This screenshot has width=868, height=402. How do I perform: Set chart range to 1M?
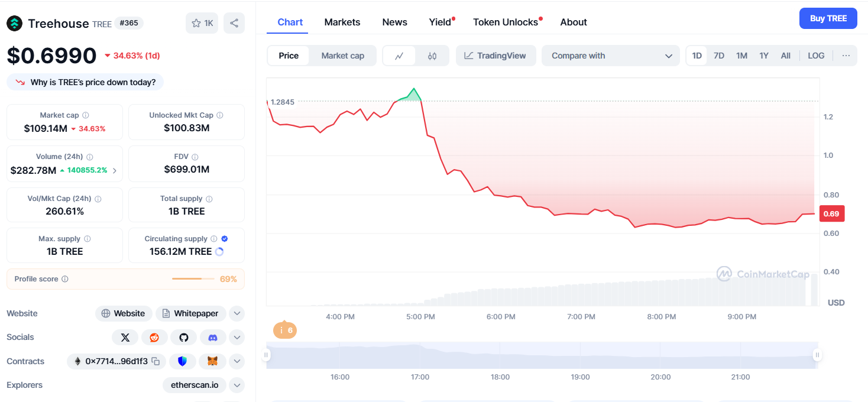[741, 56]
